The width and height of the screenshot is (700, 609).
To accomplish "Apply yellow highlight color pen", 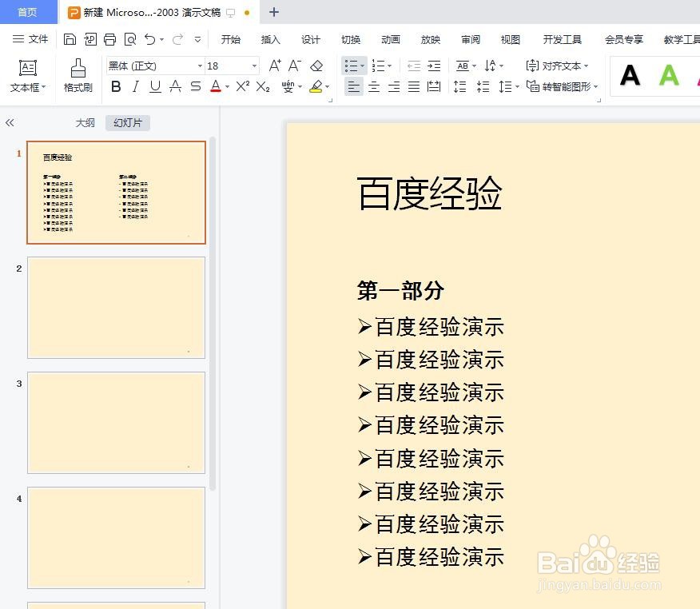I will [316, 86].
